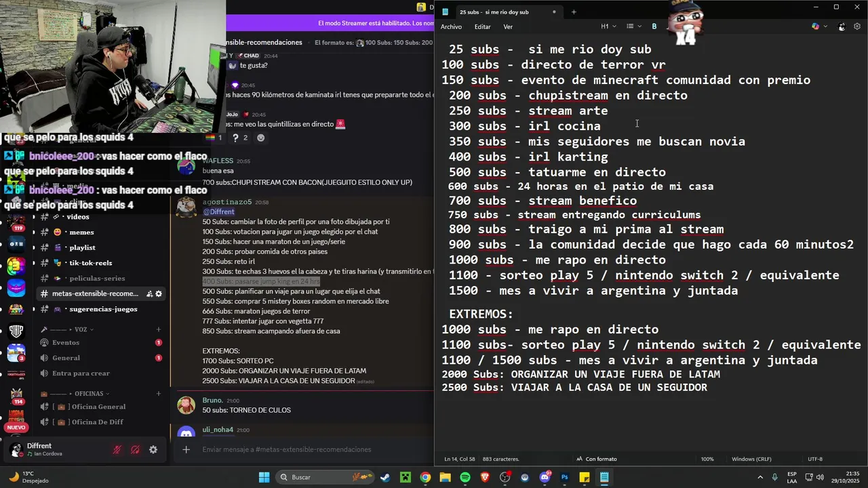Open the Minecraft launcher from the taskbar
Screen dimensions: 868x488
pyautogui.click(x=406, y=477)
